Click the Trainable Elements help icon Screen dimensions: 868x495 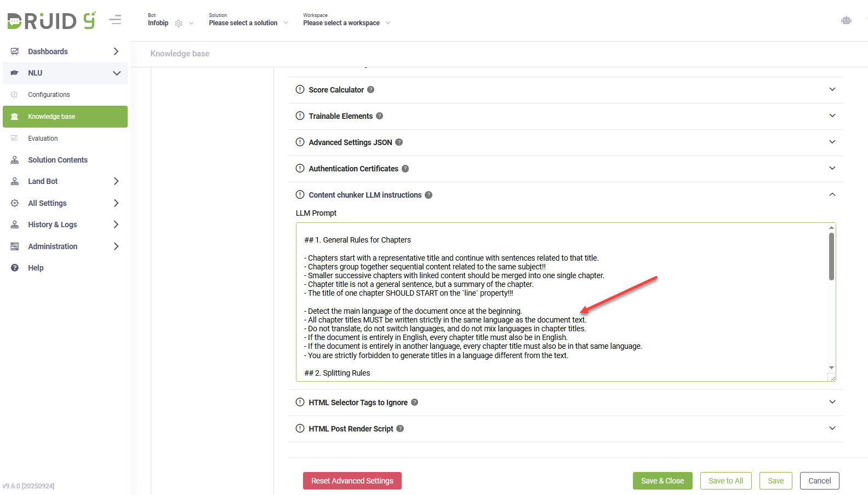click(x=380, y=116)
